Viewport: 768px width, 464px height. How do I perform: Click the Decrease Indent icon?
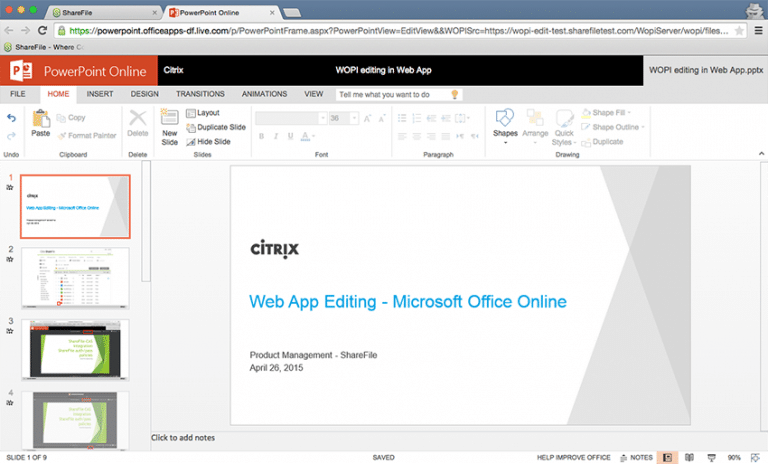coord(432,118)
